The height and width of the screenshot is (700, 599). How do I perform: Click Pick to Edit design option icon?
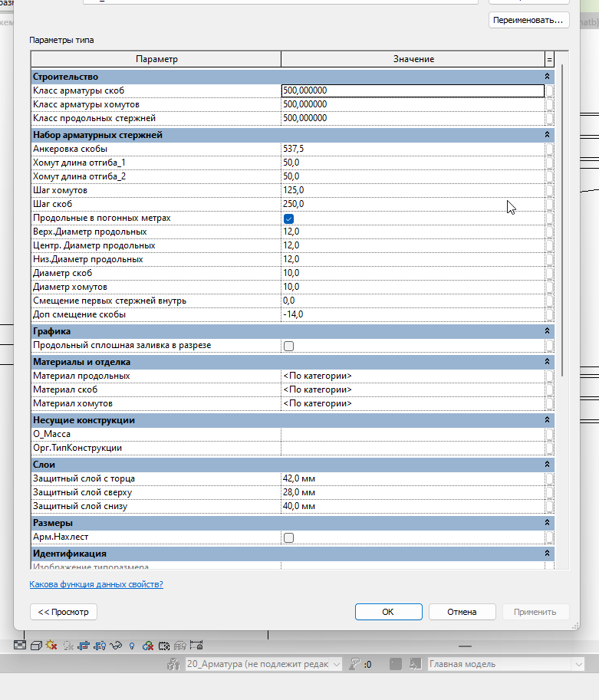point(416,664)
